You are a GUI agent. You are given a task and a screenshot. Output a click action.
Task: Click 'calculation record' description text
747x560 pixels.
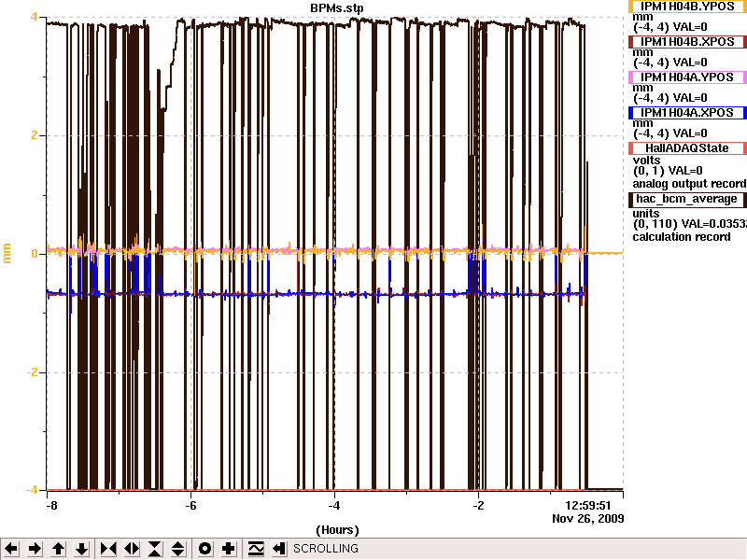click(x=682, y=237)
